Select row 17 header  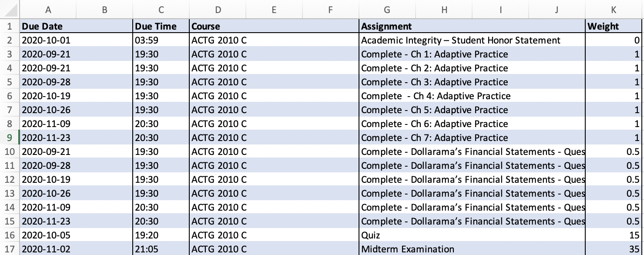10,249
